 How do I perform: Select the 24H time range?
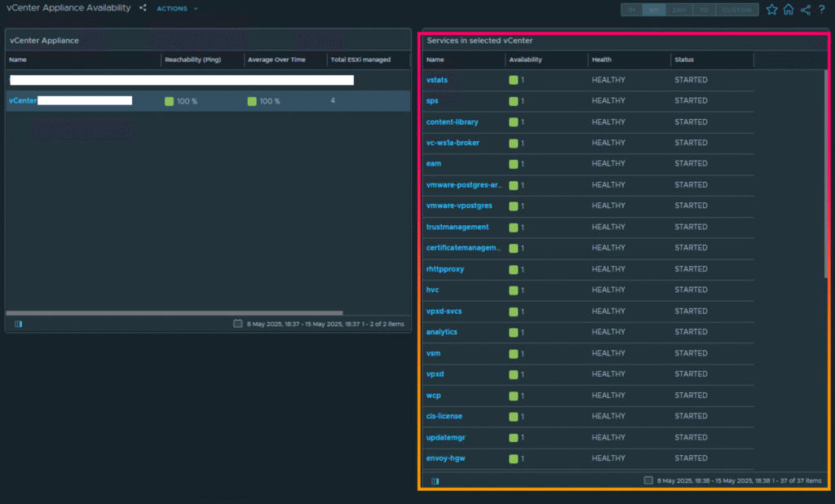(678, 10)
